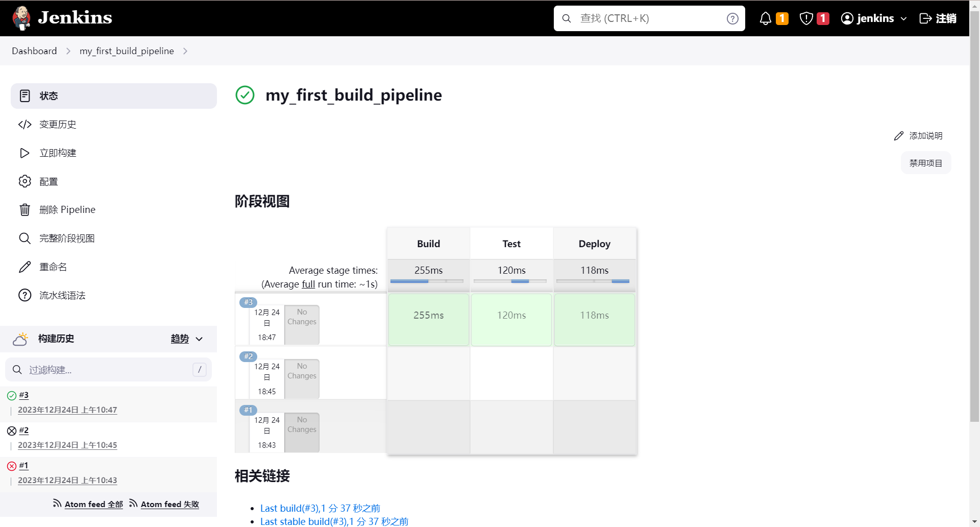
Task: Focus the 过滤构建 filter field
Action: (x=108, y=370)
